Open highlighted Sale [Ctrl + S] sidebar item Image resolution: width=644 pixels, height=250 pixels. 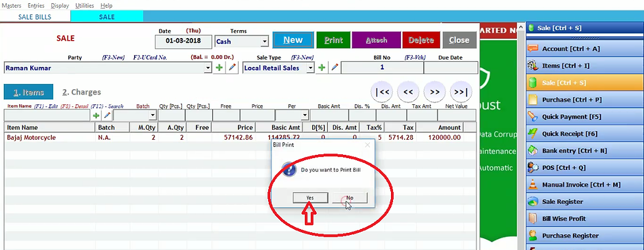[x=585, y=83]
